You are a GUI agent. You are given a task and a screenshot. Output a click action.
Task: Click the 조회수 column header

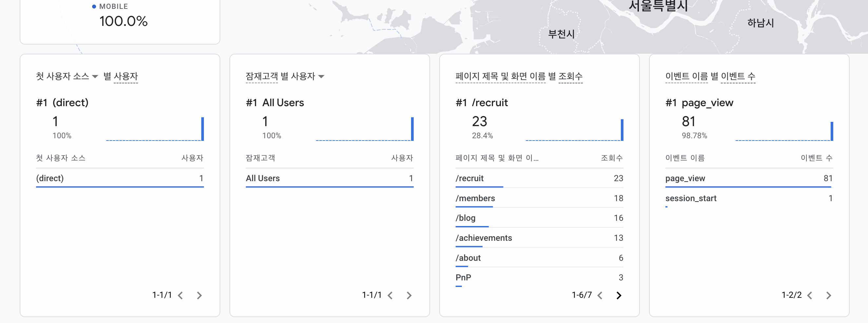(x=612, y=158)
